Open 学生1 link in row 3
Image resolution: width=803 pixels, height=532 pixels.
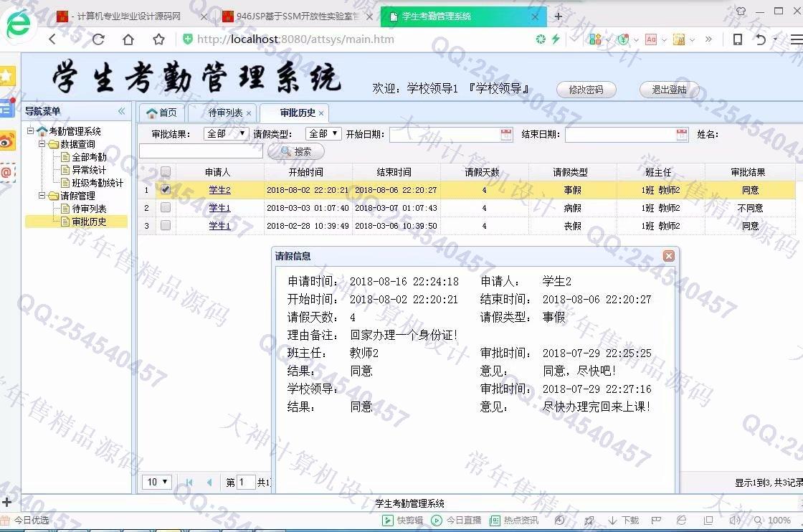pyautogui.click(x=219, y=226)
